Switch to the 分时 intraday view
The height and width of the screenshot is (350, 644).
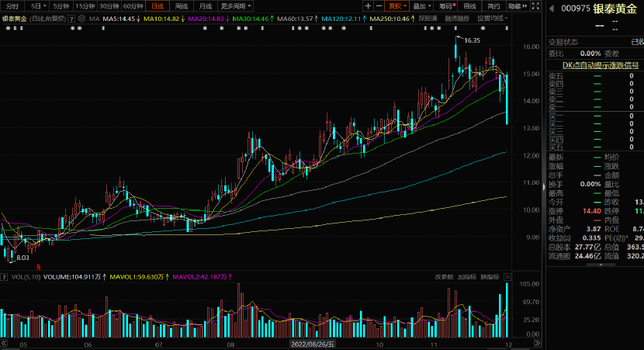point(12,6)
